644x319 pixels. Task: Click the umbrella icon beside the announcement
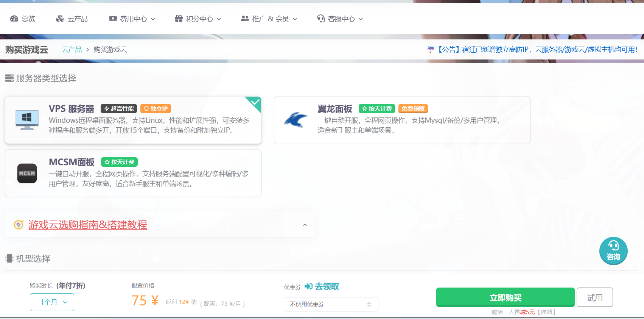pyautogui.click(x=431, y=50)
